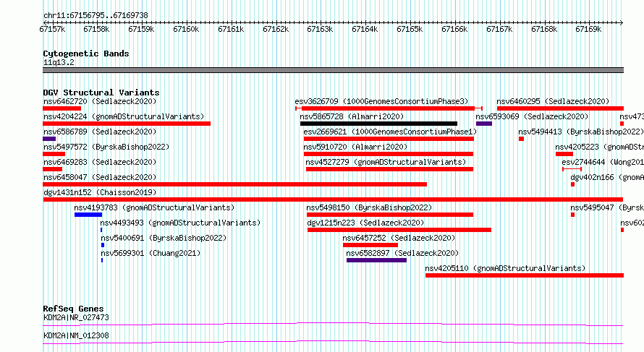
Task: Select the KDM2A|NM_012308 gene label
Action: 77,335
